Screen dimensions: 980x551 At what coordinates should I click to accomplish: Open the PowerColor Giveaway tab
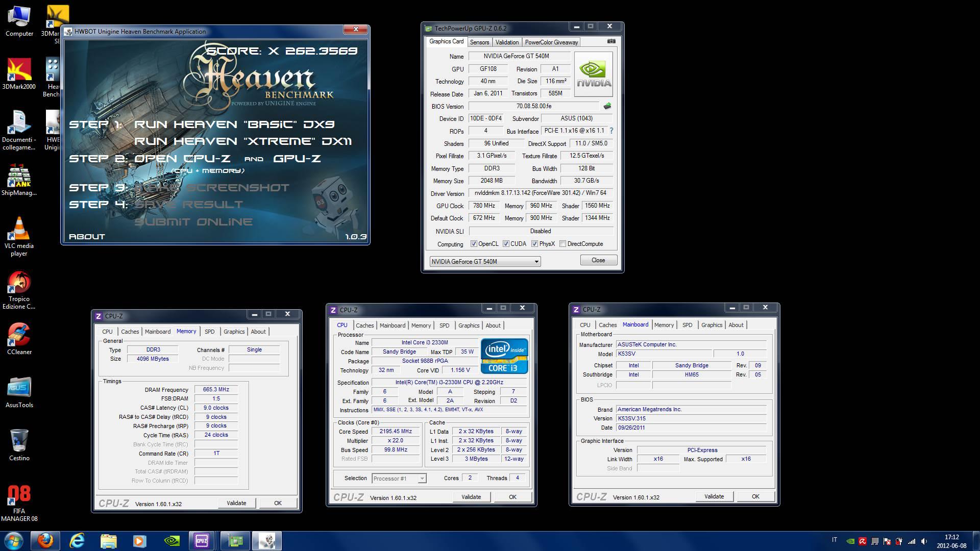click(x=551, y=42)
